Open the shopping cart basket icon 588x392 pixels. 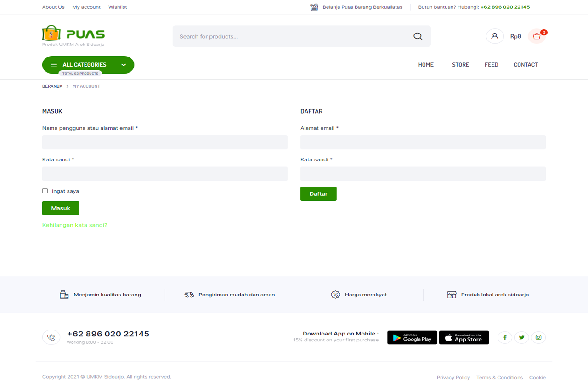[537, 36]
